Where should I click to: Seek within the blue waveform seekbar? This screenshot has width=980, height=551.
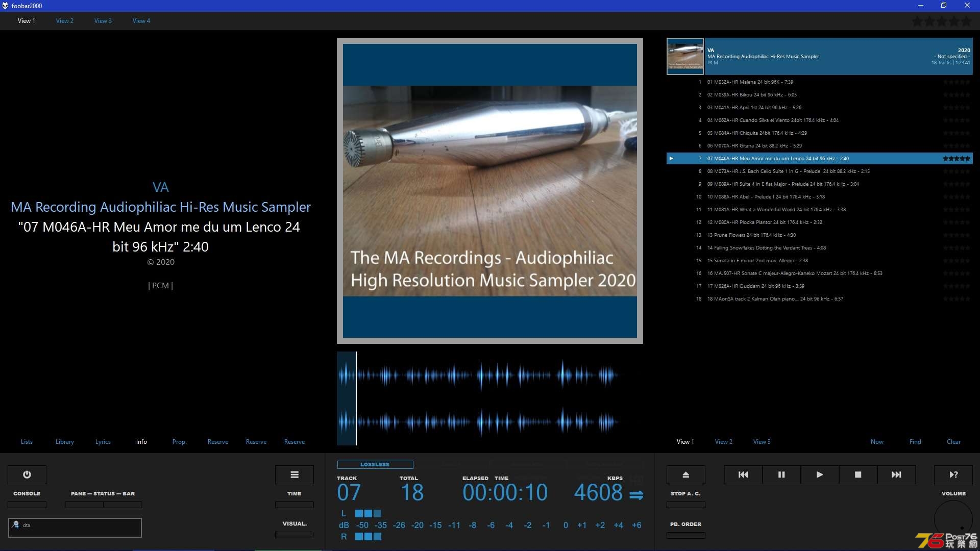[x=490, y=398]
